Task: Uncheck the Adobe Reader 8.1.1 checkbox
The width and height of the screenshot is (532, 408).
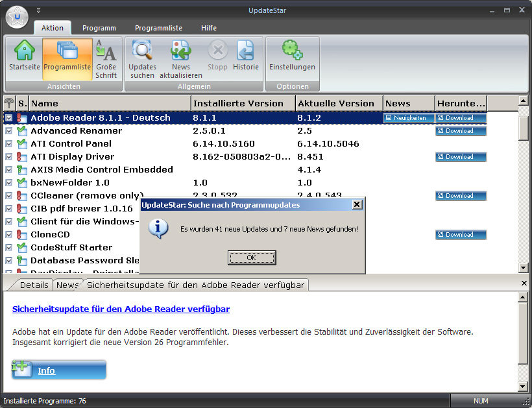Action: coord(9,117)
